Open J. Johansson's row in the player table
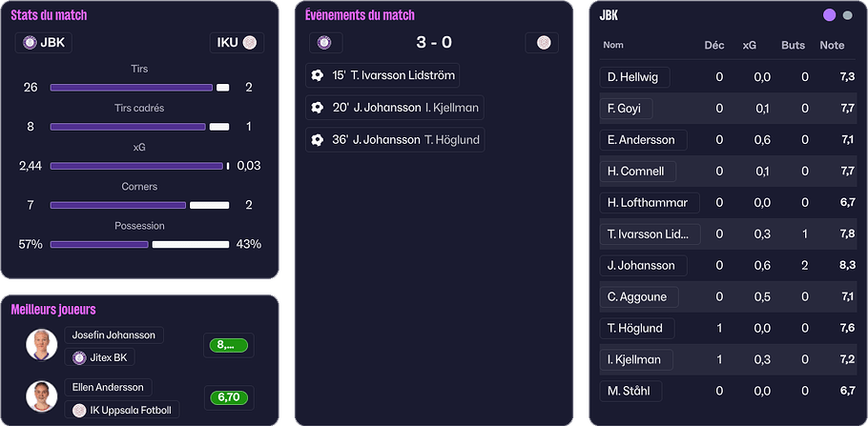The image size is (868, 426). [x=641, y=265]
